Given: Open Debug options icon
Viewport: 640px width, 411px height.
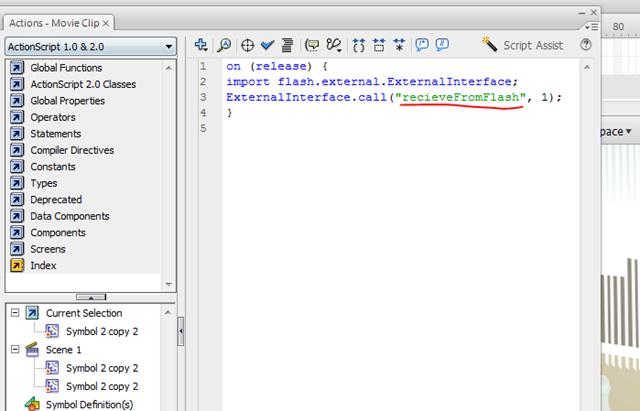Looking at the screenshot, I should click(334, 45).
